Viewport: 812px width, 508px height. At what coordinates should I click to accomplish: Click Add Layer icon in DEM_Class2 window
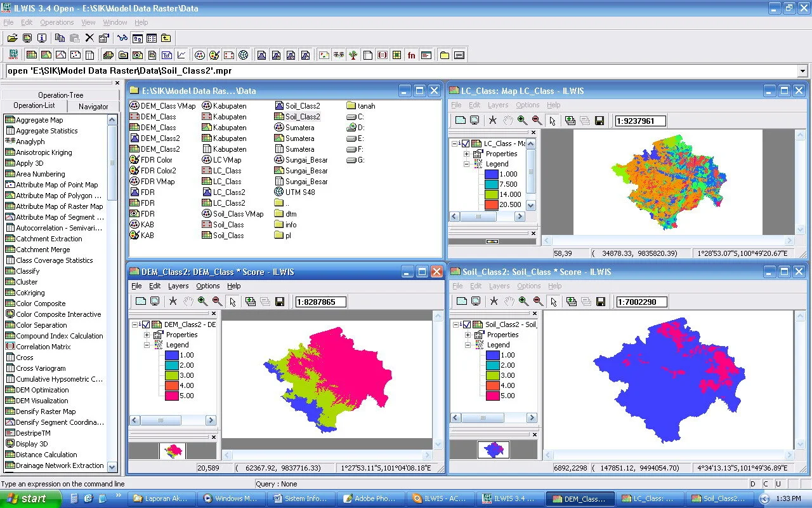point(251,302)
